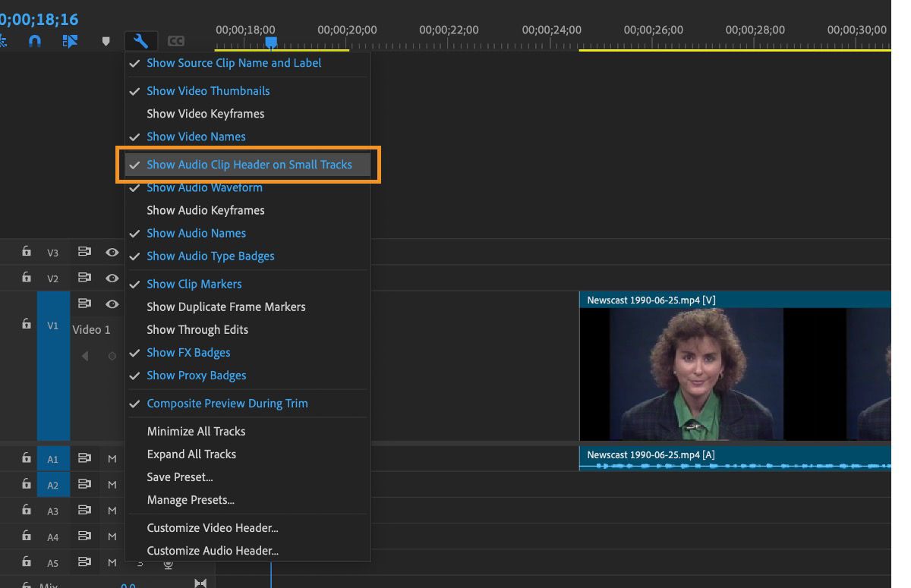Click the Mix track volume value

[x=128, y=585]
